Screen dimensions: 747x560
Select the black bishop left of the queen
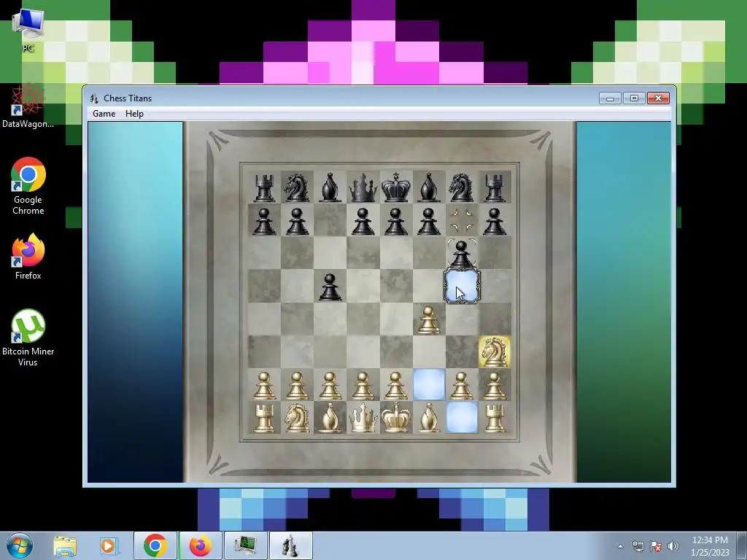point(330,187)
